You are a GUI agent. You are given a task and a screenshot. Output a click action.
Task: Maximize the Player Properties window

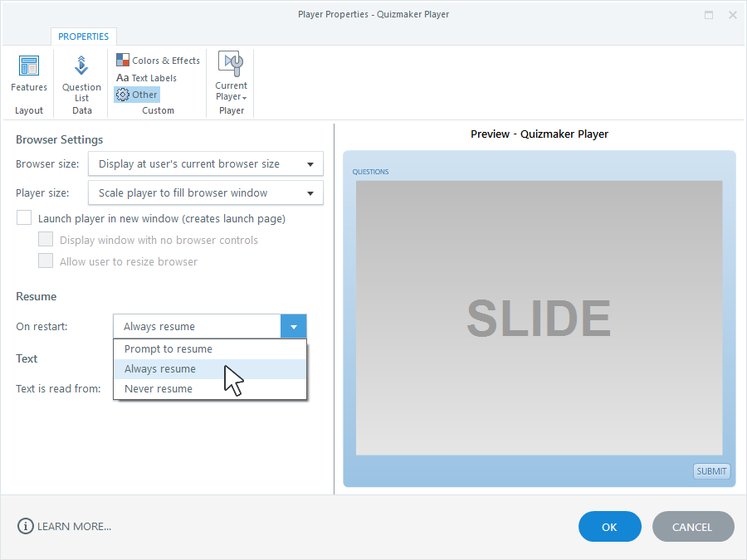(709, 15)
